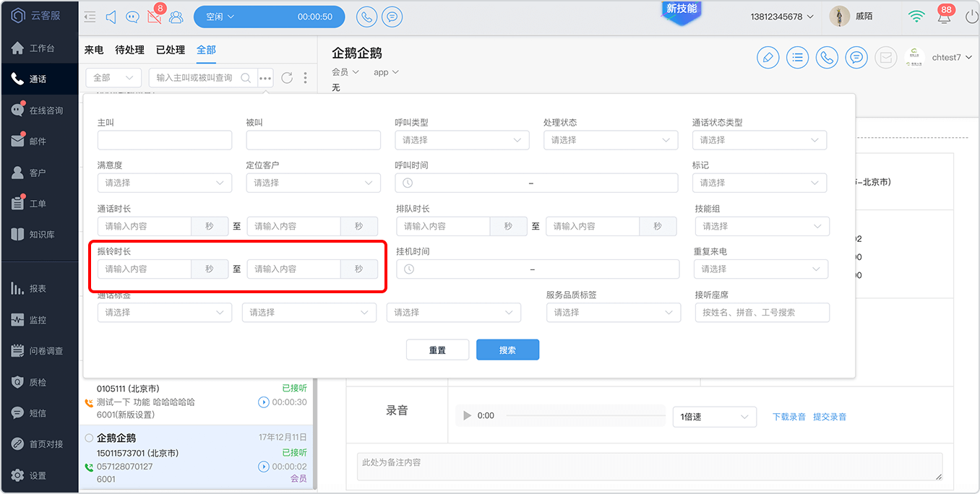Play the 00:00:30 recording in call list
980x494 pixels.
(x=263, y=402)
